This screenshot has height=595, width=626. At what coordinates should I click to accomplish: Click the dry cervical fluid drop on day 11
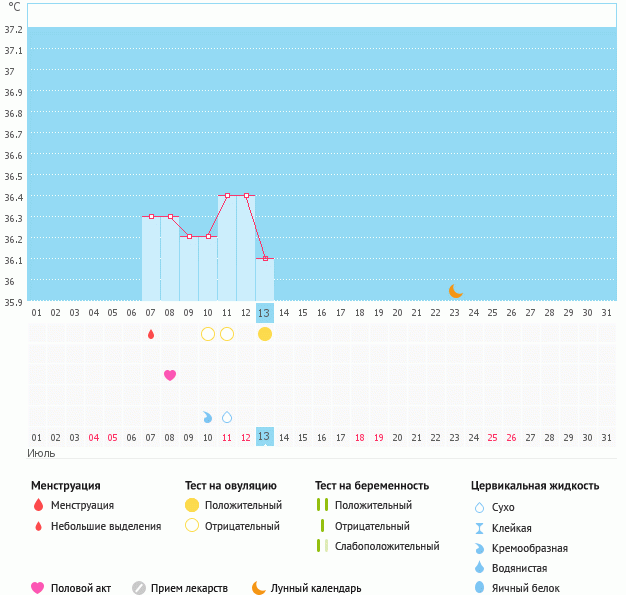pos(227,417)
